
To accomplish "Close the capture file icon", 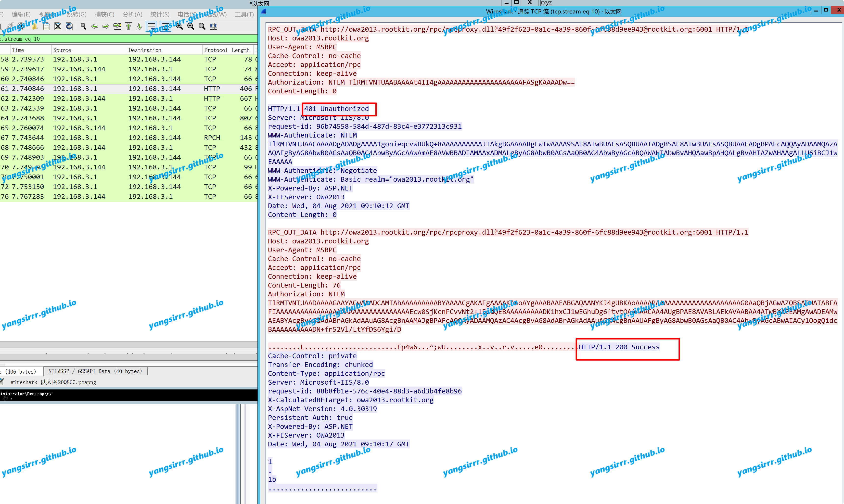I will 58,26.
